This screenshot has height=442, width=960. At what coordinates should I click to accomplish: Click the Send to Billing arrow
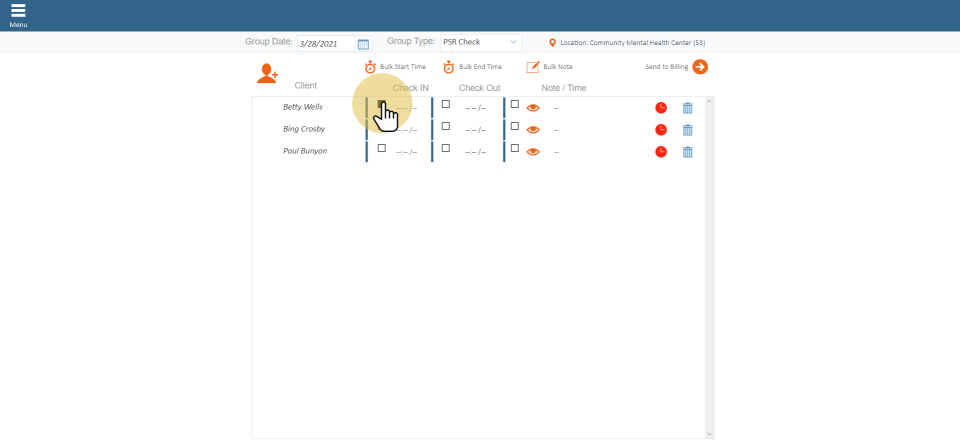click(700, 67)
